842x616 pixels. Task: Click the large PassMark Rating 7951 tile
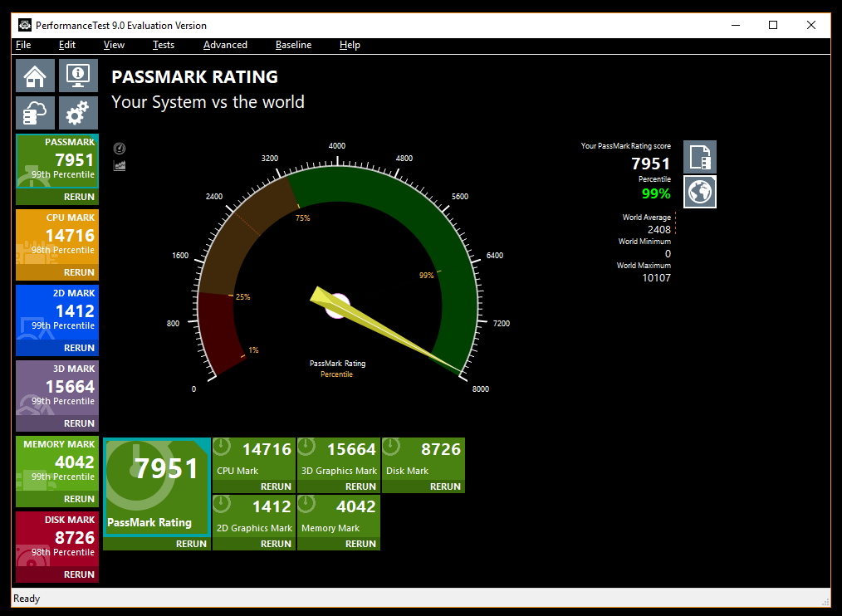157,487
